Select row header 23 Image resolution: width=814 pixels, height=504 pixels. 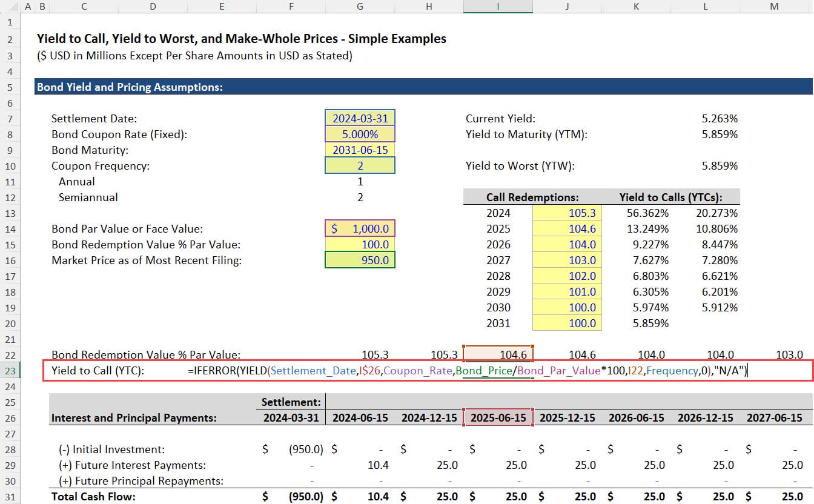pos(10,371)
